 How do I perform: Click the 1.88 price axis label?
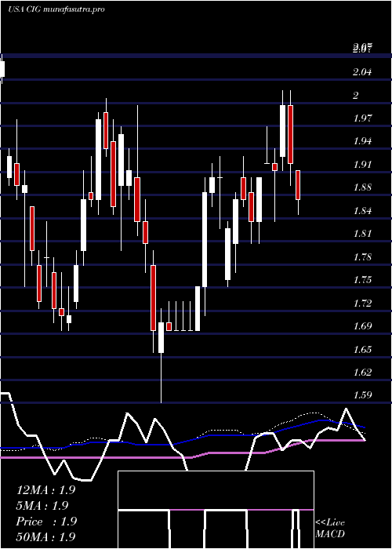coord(362,187)
